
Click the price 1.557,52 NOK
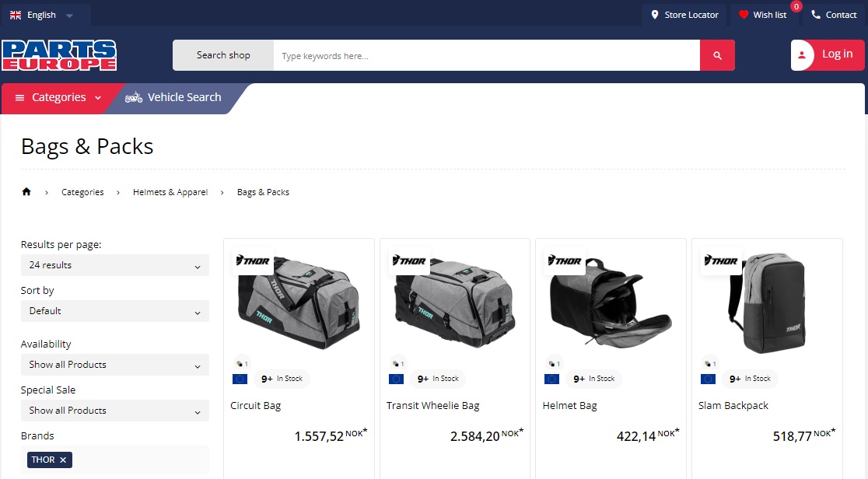coord(331,435)
